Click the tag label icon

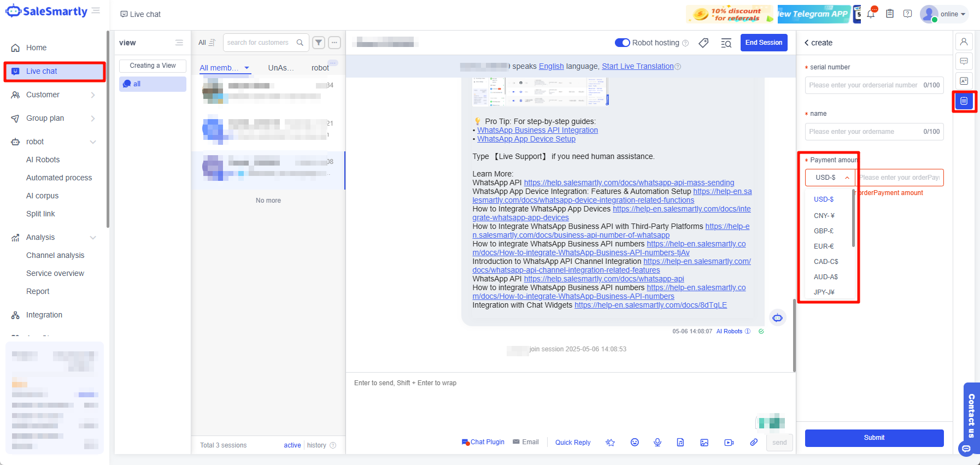click(703, 43)
